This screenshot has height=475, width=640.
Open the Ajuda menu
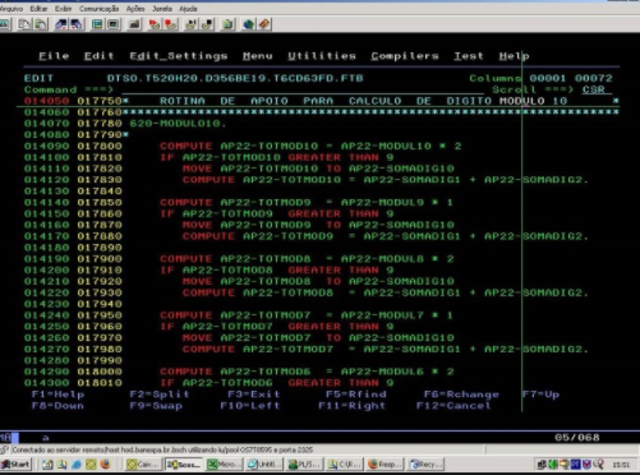click(188, 9)
